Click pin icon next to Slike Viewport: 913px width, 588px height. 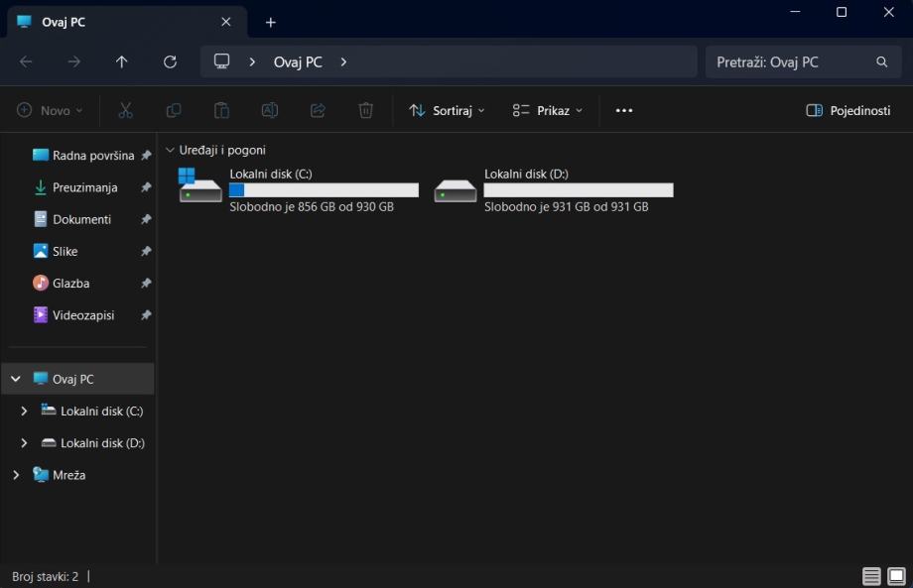click(x=146, y=251)
